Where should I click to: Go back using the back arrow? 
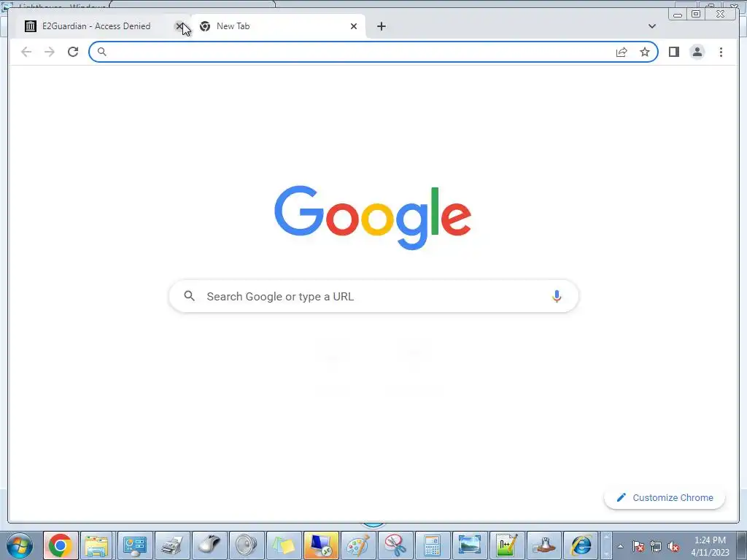(26, 52)
